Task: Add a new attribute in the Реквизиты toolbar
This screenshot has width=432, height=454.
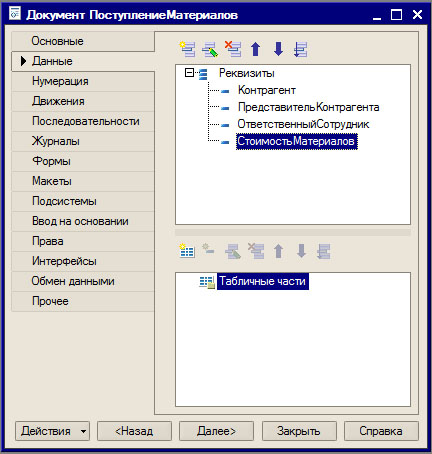Action: [188, 49]
